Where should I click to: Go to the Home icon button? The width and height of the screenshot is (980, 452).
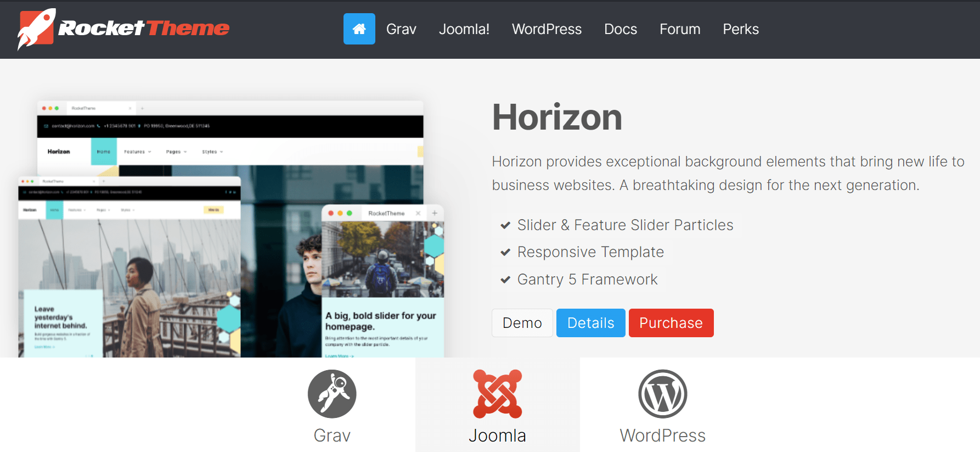[359, 29]
